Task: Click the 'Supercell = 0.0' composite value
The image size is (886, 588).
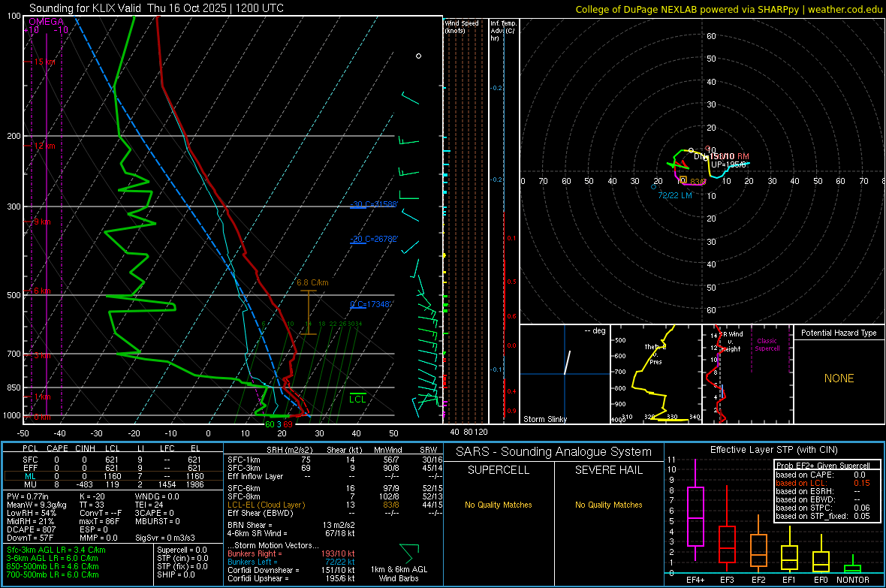Action: (x=182, y=550)
